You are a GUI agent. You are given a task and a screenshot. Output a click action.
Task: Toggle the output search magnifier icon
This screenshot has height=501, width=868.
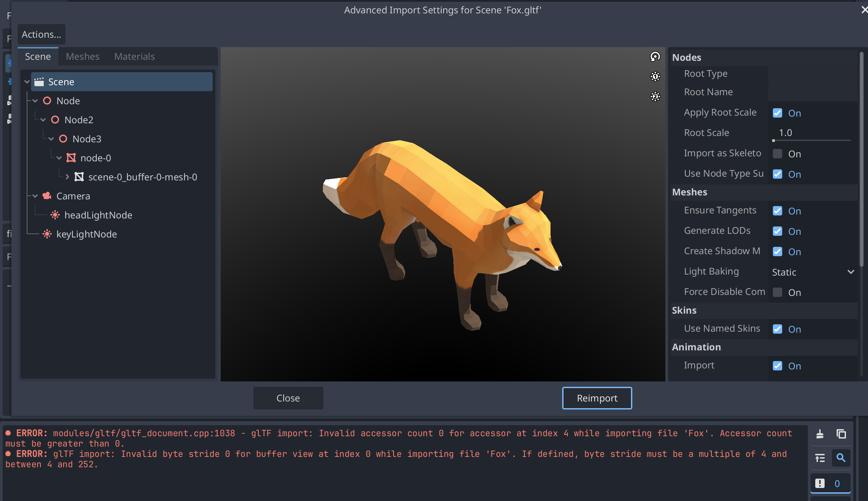(x=841, y=458)
